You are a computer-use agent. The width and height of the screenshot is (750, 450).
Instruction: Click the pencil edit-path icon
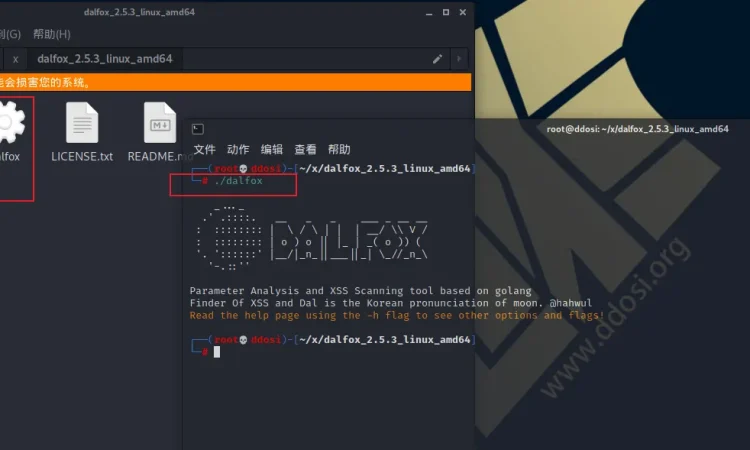coord(437,59)
